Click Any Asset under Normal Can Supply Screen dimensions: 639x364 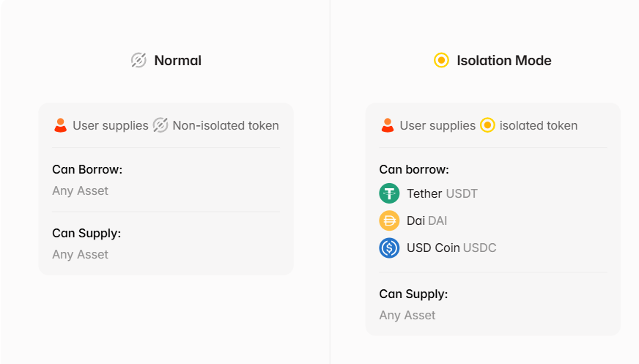80,254
